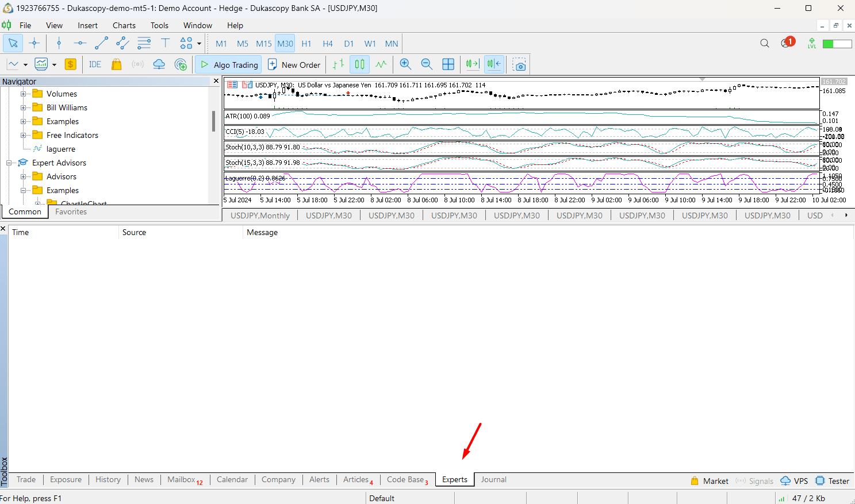Viewport: 855px width, 504px height.
Task: Toggle chart shift icon
Action: (x=494, y=64)
